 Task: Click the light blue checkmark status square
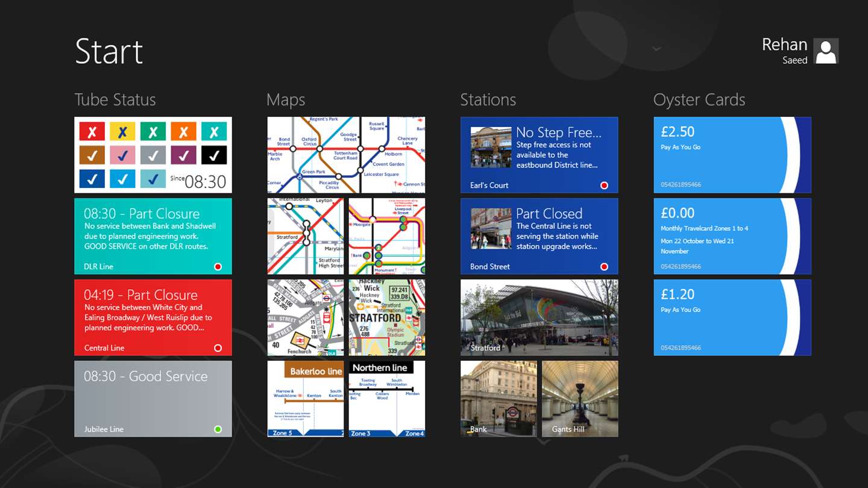click(x=122, y=178)
